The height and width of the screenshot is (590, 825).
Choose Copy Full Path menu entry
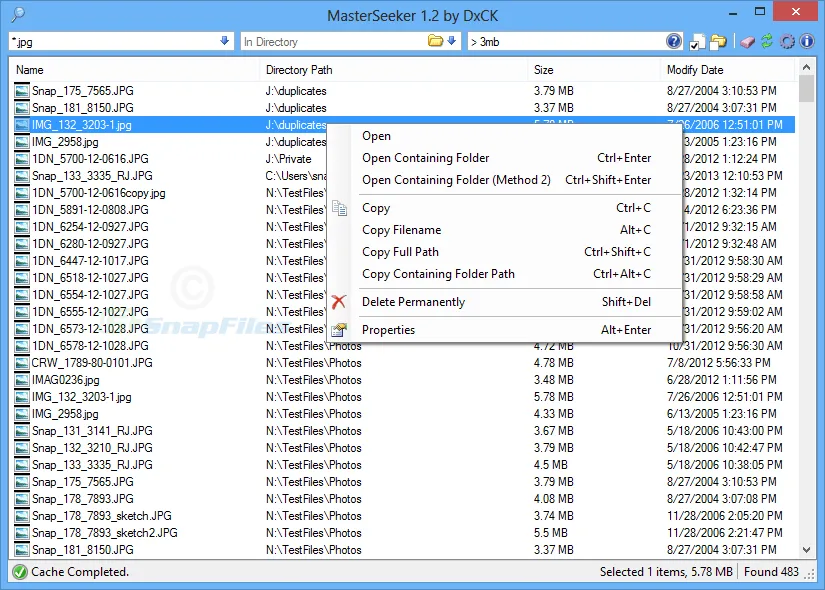(x=505, y=252)
